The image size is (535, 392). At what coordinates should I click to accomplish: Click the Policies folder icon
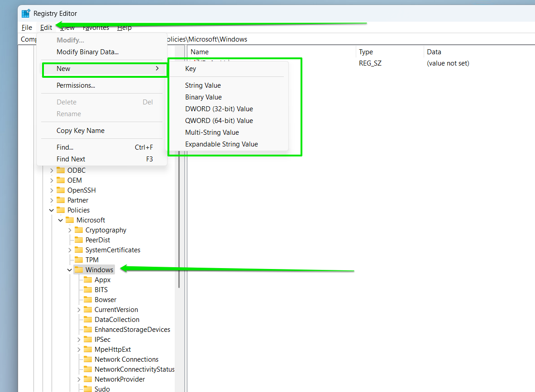click(61, 210)
